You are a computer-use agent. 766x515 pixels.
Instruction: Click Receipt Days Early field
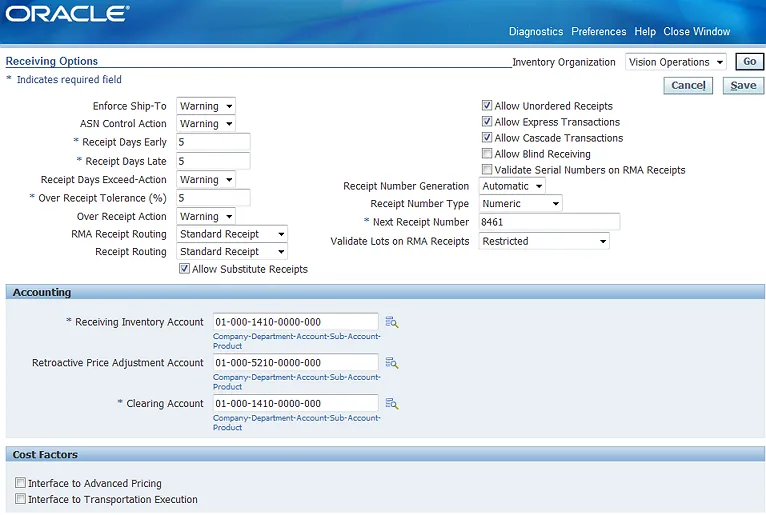[x=213, y=142]
